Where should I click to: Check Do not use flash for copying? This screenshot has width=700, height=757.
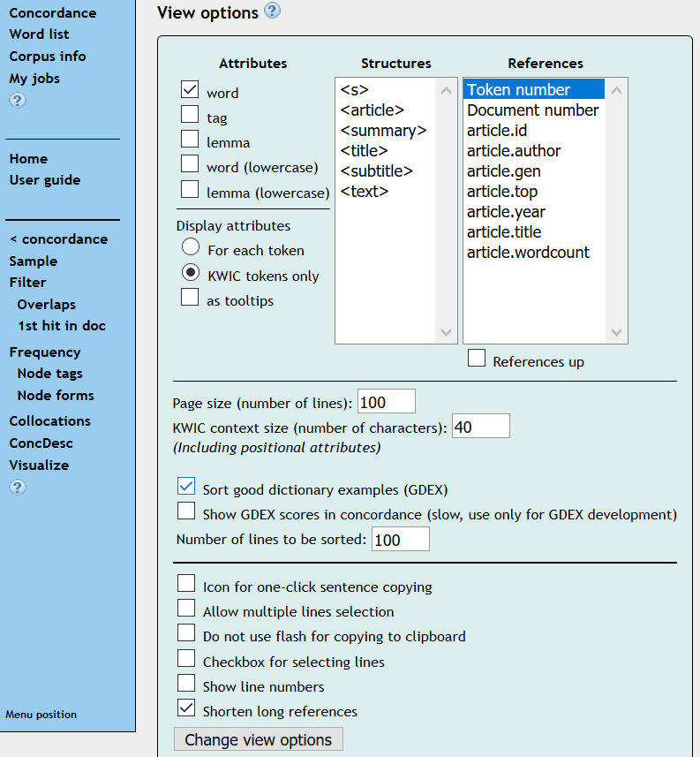[x=186, y=632]
